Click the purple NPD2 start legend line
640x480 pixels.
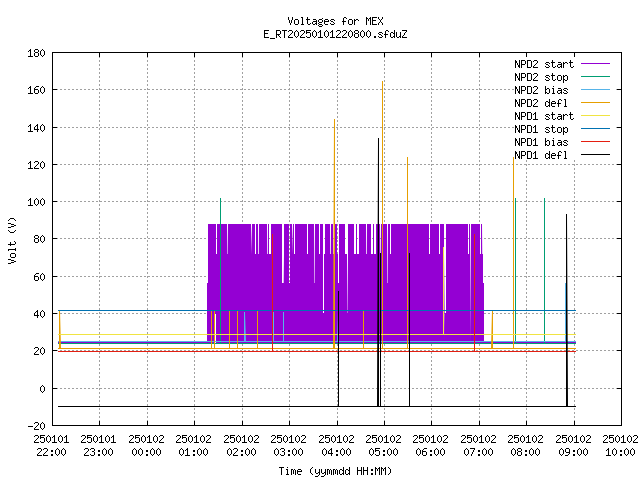(x=595, y=64)
